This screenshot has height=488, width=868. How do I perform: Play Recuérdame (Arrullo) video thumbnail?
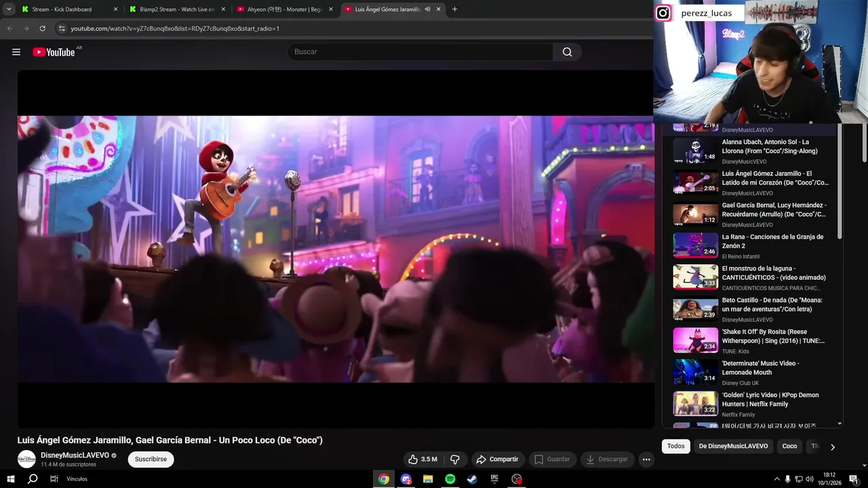(695, 214)
